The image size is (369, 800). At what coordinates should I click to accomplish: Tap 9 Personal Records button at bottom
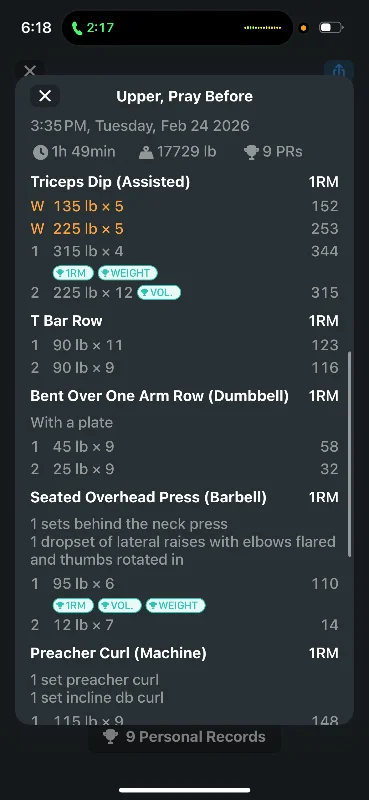point(185,737)
